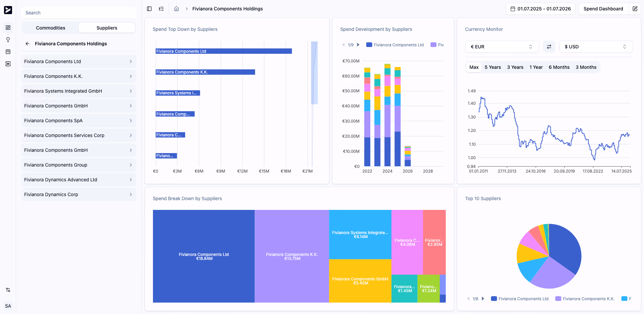Screen dimensions: 644x314
Task: Go to previous legend page in Top 10 Suppliers
Action: click(468, 299)
